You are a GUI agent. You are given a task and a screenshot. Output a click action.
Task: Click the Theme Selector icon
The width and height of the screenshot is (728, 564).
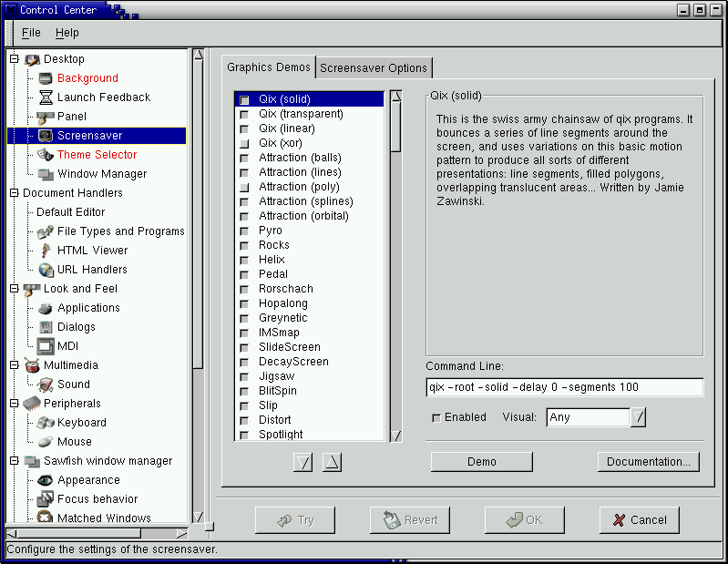coord(46,155)
